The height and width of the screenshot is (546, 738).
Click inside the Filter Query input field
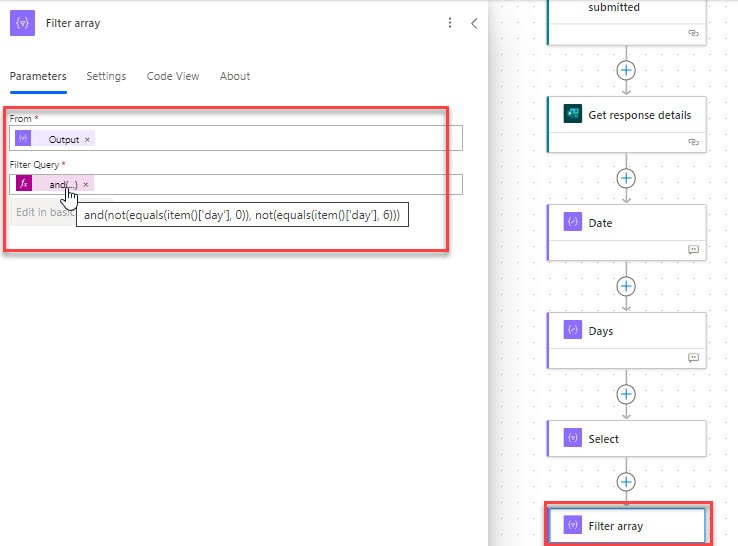tap(236, 185)
